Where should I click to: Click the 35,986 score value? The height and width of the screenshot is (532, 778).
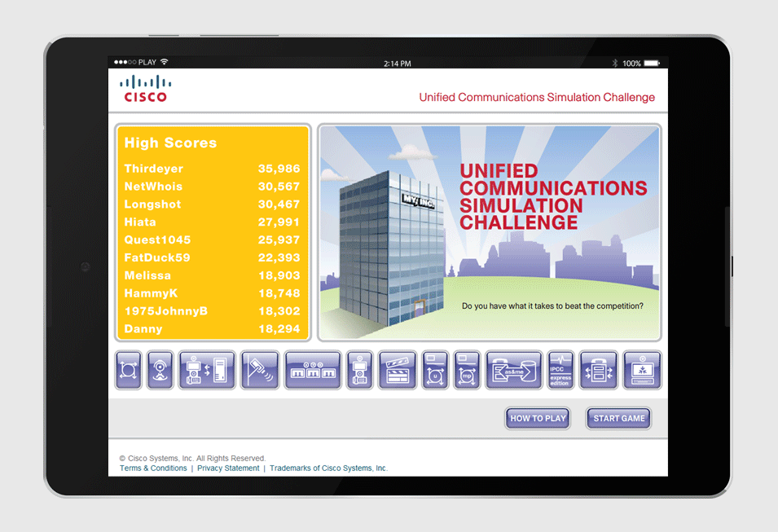[x=279, y=169]
